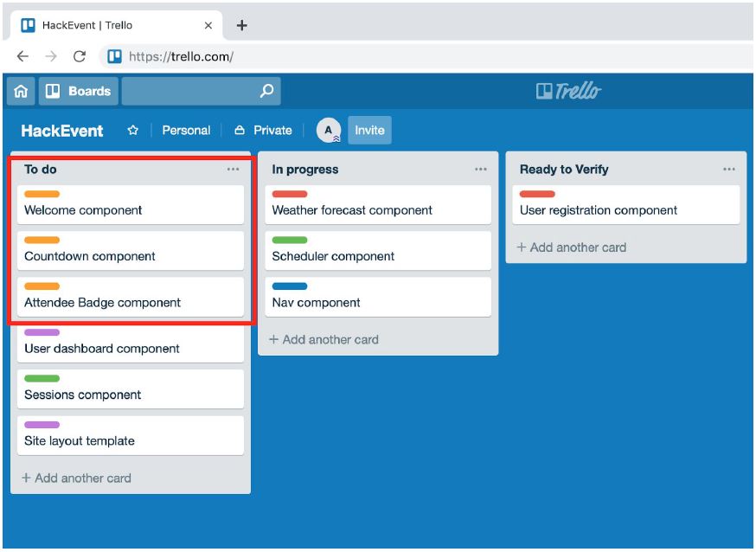Open To do list options menu

tap(233, 170)
